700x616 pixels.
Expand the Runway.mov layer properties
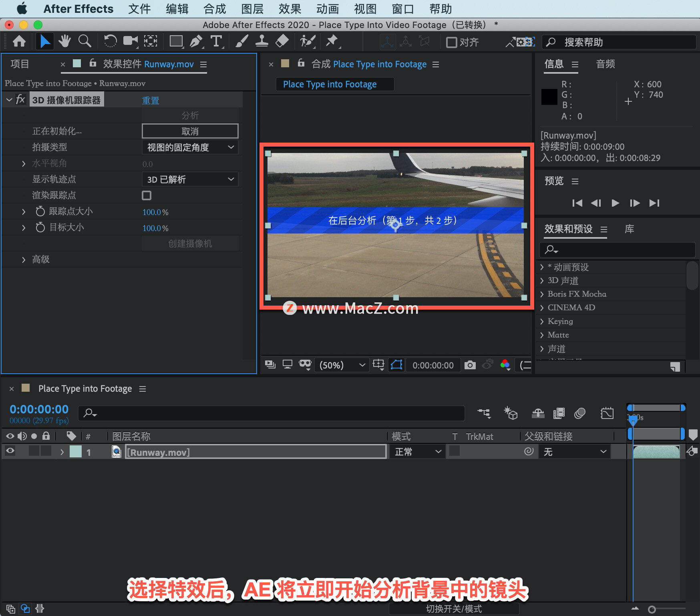tap(62, 452)
